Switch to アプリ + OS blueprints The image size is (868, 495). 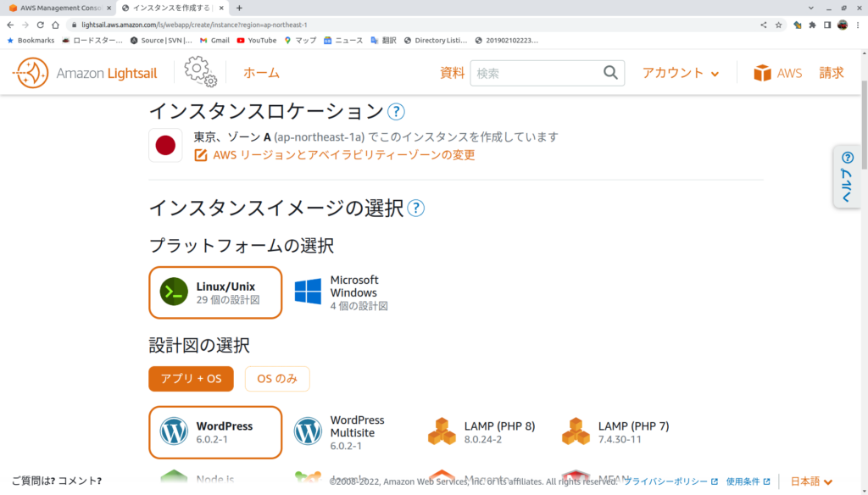coord(191,379)
